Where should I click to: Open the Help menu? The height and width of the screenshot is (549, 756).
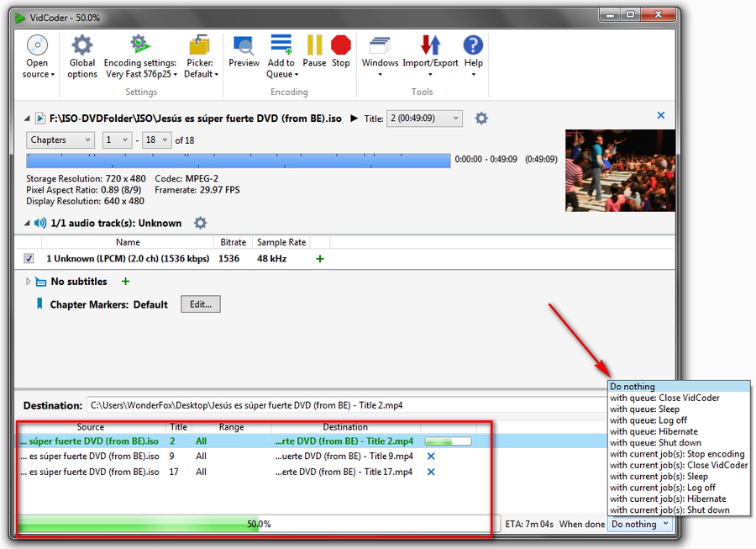(474, 57)
